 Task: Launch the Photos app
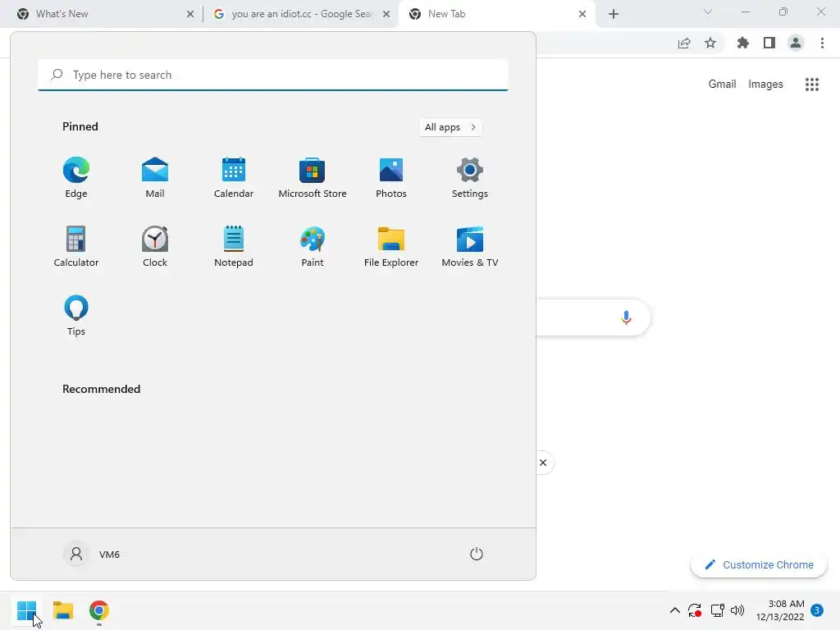pyautogui.click(x=391, y=177)
